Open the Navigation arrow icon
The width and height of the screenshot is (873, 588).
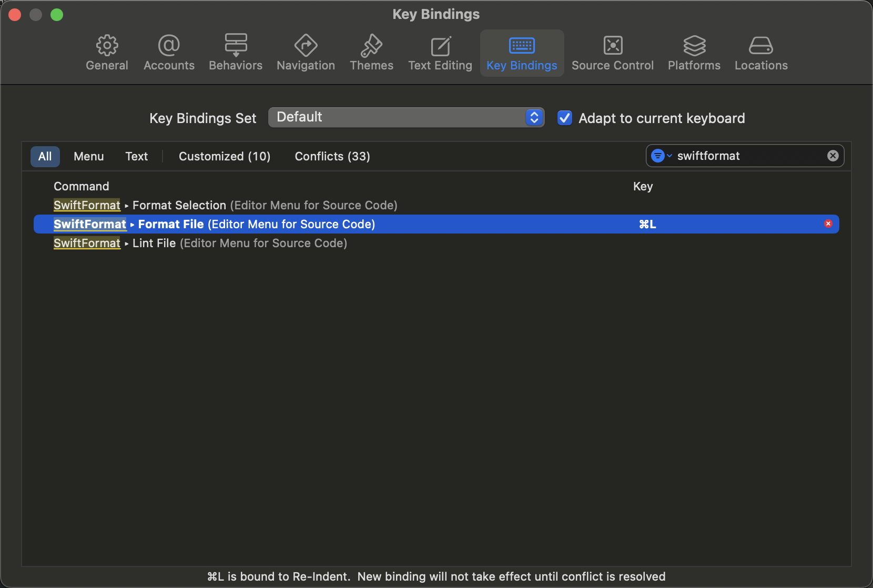(306, 46)
